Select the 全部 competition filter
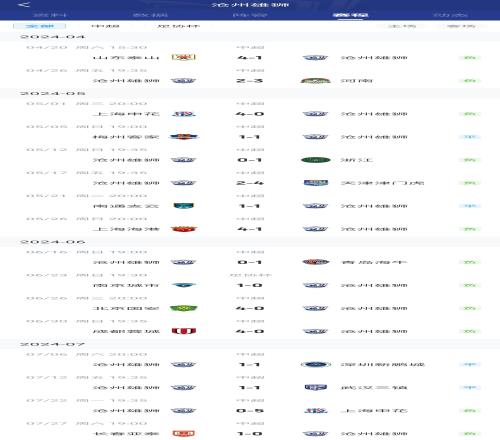Image resolution: width=500 pixels, height=440 pixels. point(39,26)
